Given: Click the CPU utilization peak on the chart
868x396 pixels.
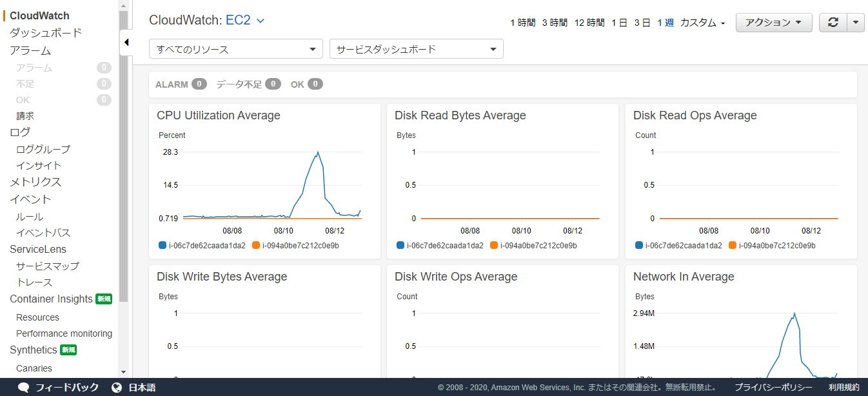Looking at the screenshot, I should [x=317, y=152].
